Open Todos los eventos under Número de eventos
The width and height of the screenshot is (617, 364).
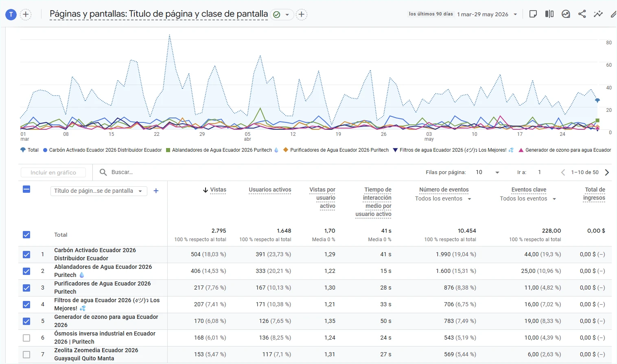pos(443,199)
